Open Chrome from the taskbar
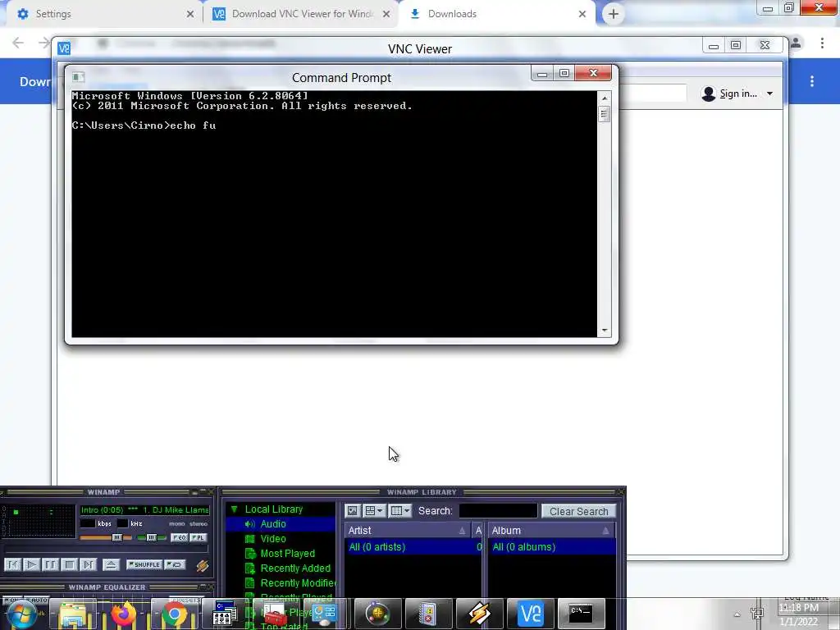This screenshot has height=630, width=840. [174, 614]
